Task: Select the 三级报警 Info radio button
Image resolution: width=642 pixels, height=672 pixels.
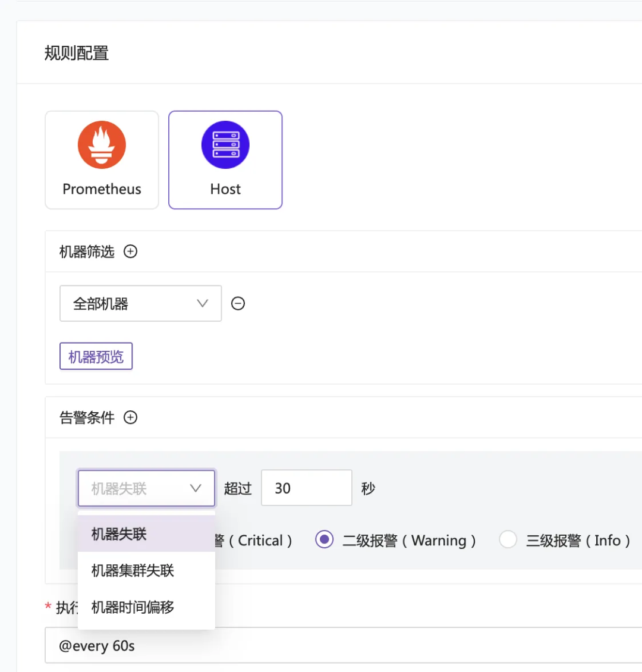Action: coord(508,540)
